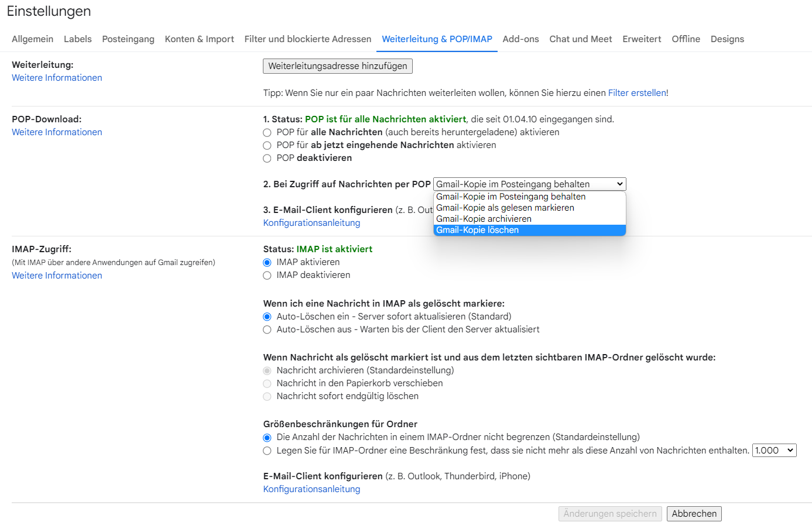
Task: Go to the Erweitert tab
Action: pyautogui.click(x=642, y=39)
